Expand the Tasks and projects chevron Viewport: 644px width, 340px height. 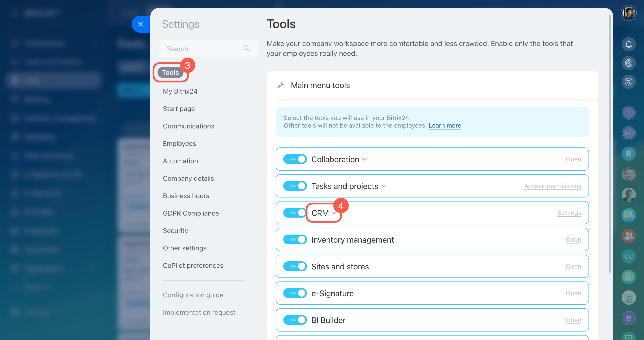click(x=384, y=186)
